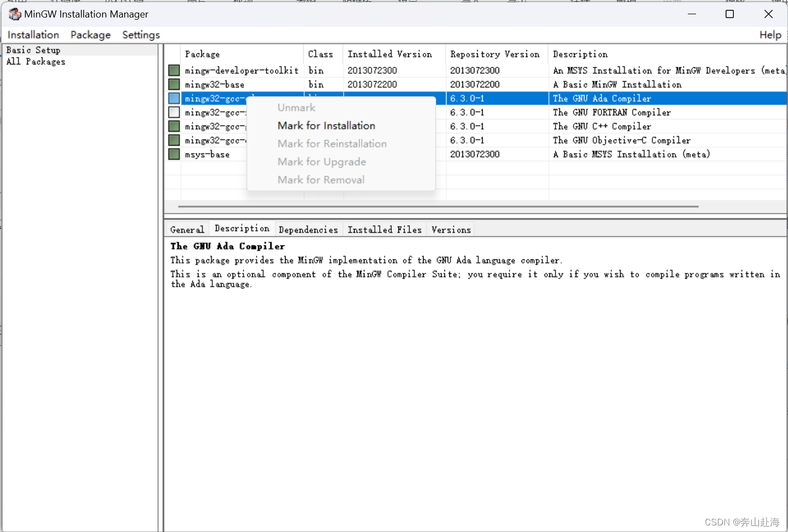The width and height of the screenshot is (788, 532).
Task: Minimize the MinGW Installation Manager window
Action: [692, 14]
